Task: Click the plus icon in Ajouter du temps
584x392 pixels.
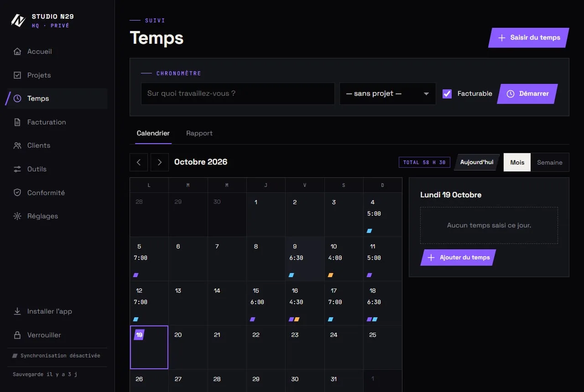Action: pos(431,258)
